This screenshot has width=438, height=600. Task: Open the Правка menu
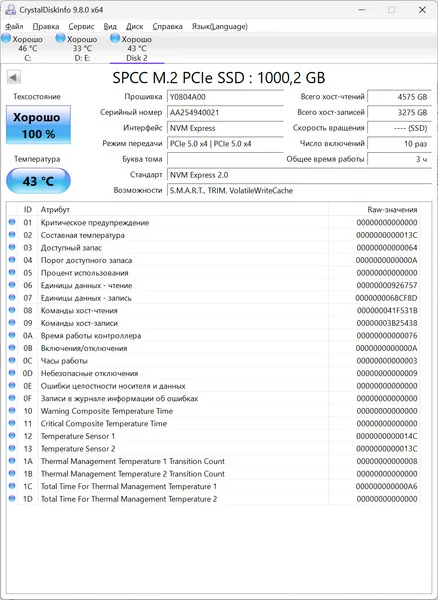(46, 26)
